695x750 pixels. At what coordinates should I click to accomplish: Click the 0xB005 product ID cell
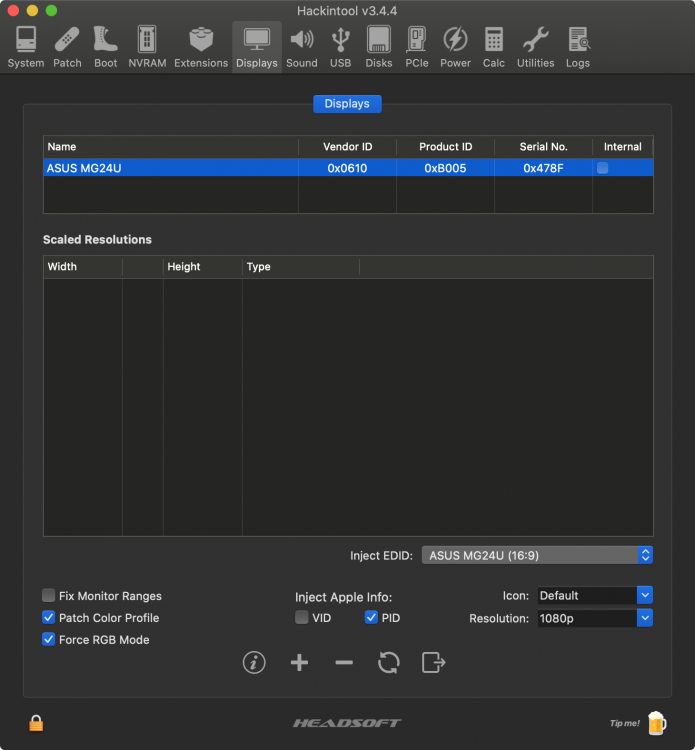445,168
